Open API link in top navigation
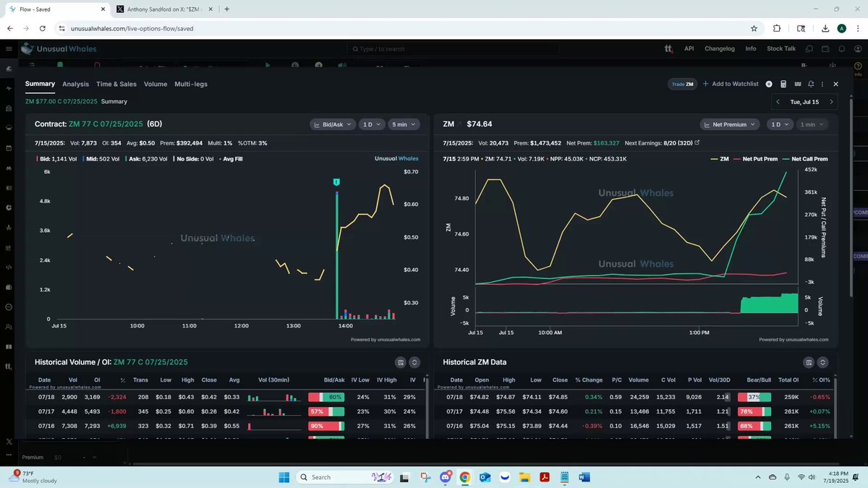Image resolution: width=868 pixels, height=488 pixels. point(689,49)
